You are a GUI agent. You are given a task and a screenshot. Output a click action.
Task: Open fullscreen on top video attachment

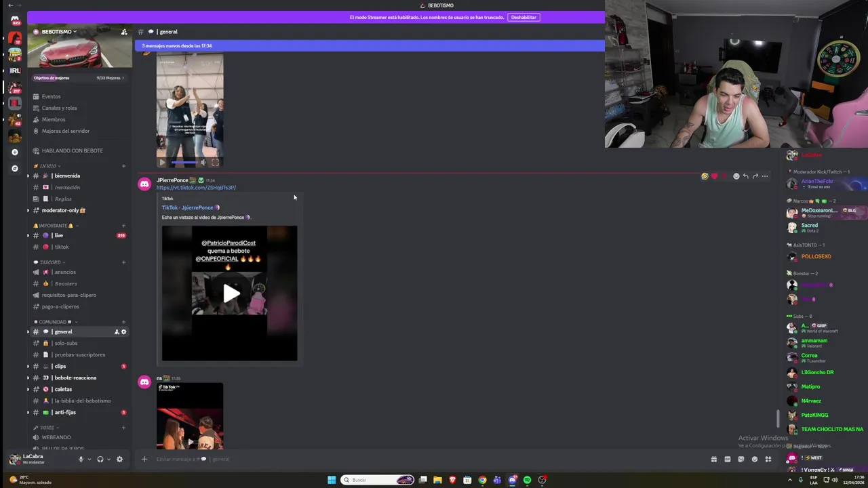(215, 162)
